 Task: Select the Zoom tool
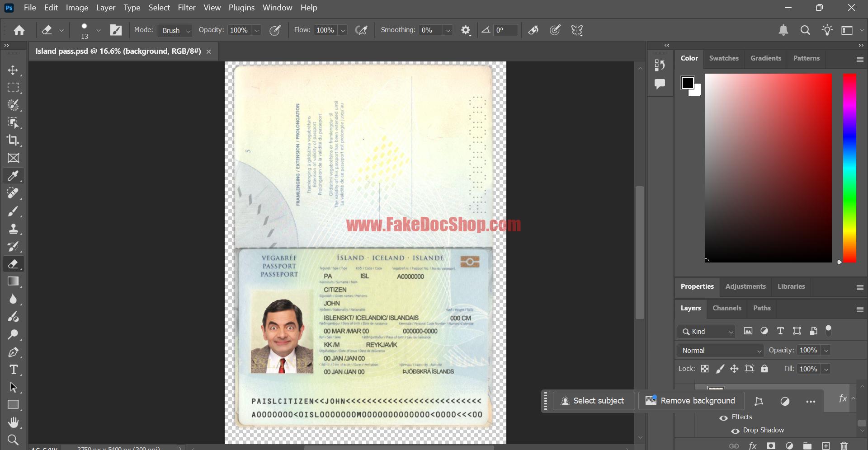tap(13, 440)
